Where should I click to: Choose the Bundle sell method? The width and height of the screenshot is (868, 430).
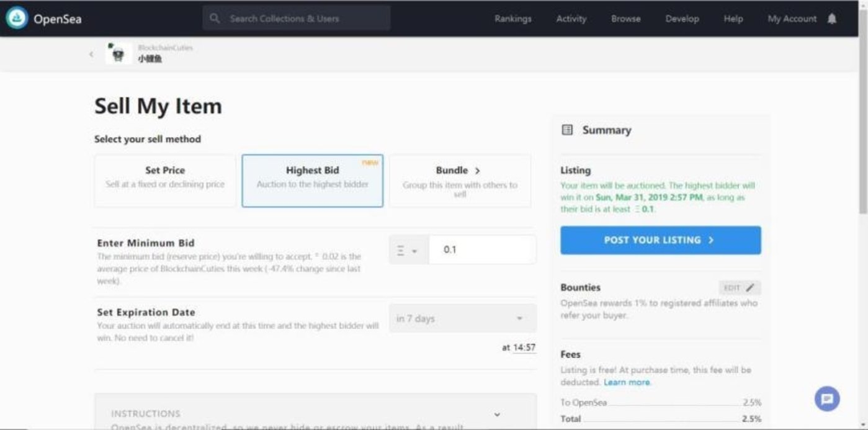pyautogui.click(x=460, y=180)
